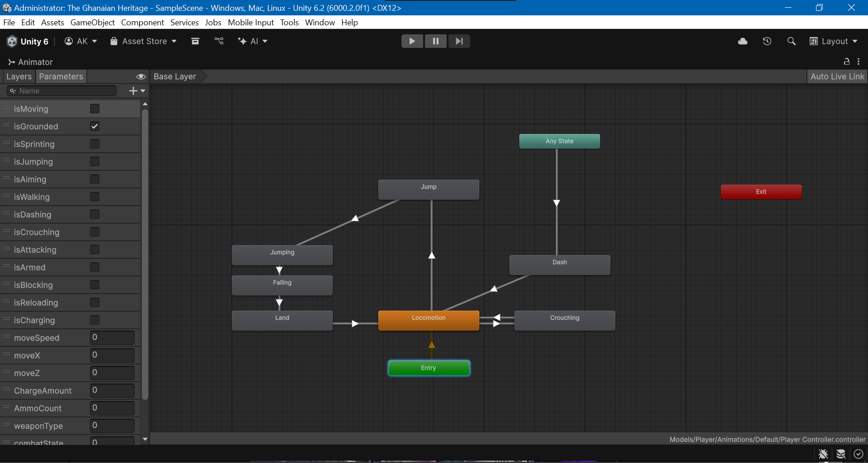Click the parameter Name search field
The image size is (868, 463).
pos(62,91)
